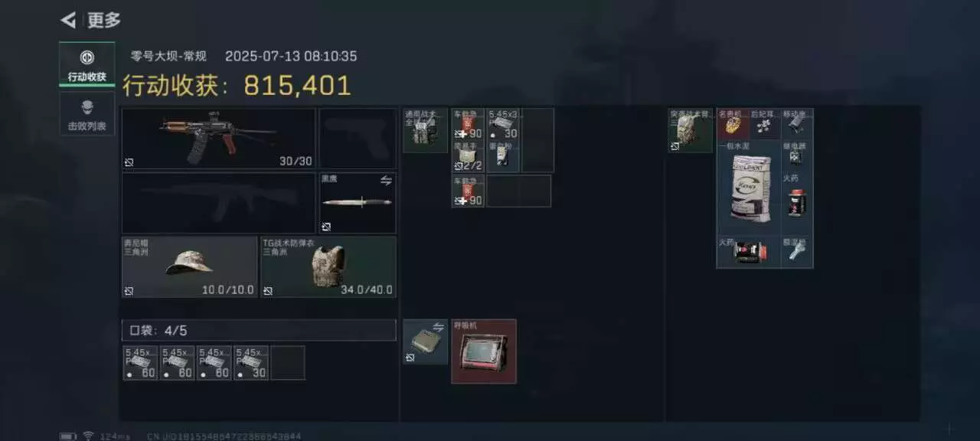This screenshot has width=980, height=441.
Task: Switch to the 行动收获 tab
Action: [87, 64]
